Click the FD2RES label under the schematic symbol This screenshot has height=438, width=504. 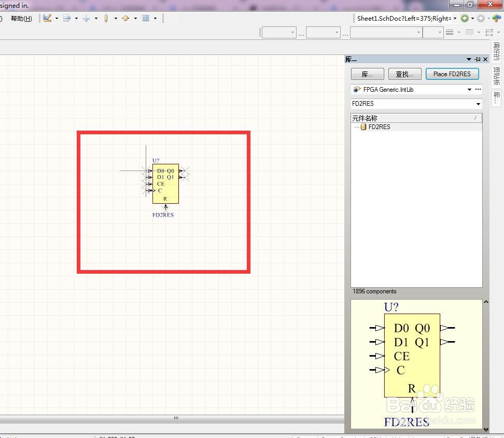[x=163, y=215]
